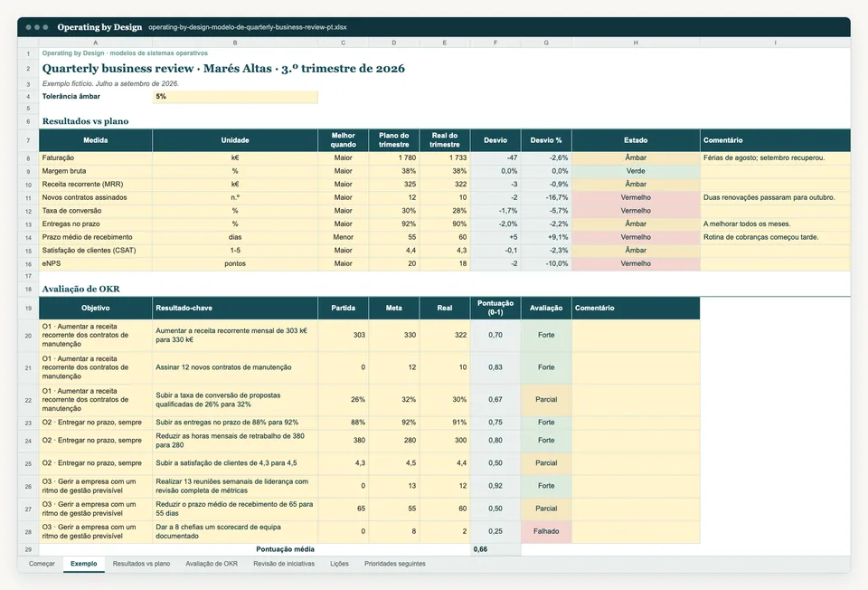
Task: Select 'Dar a 8 chefias um scorecard' cell
Action: (235, 531)
